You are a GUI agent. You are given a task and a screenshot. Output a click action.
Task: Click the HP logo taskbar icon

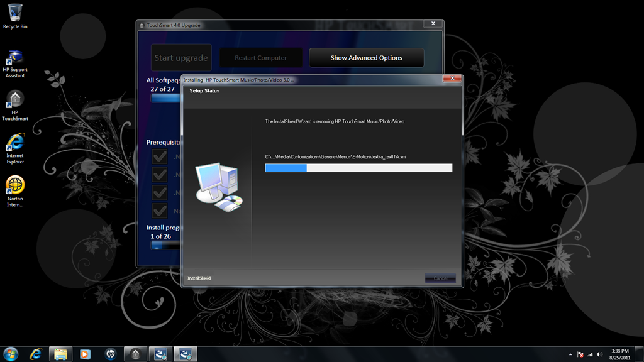111,354
